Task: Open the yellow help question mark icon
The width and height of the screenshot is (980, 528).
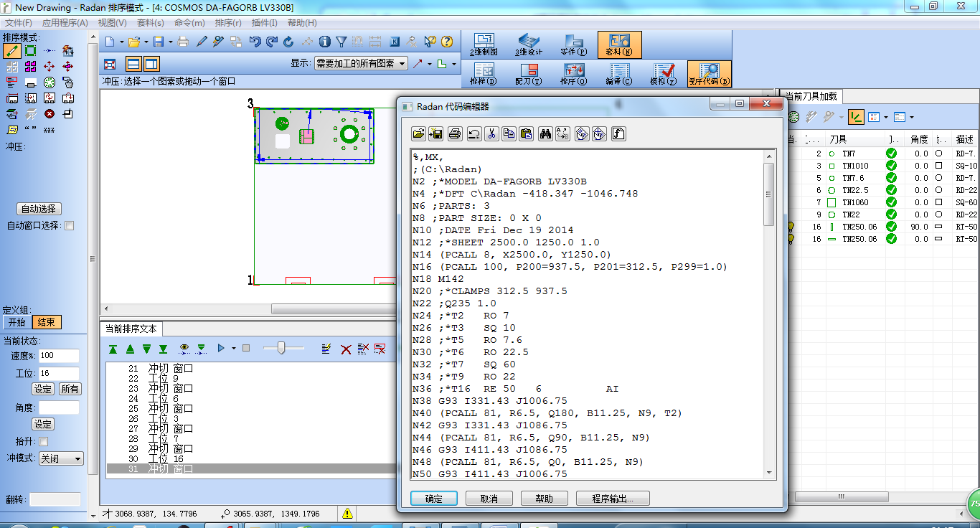Action: tap(447, 42)
